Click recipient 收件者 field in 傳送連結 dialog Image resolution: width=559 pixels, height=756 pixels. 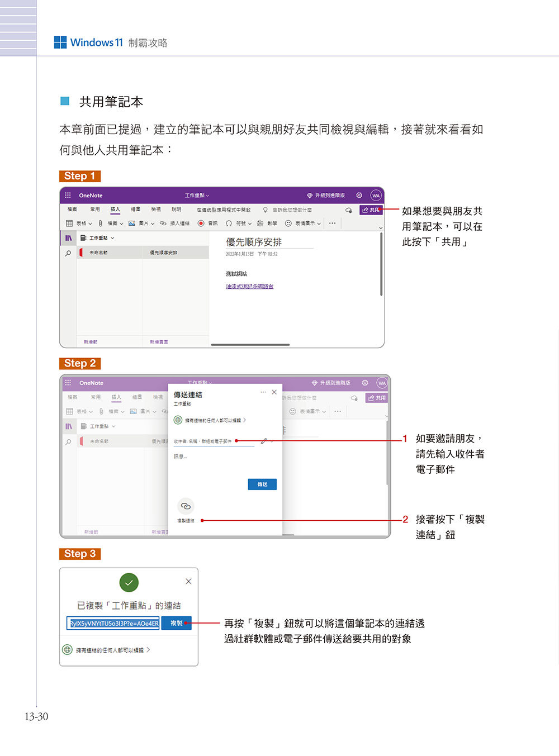click(x=213, y=441)
